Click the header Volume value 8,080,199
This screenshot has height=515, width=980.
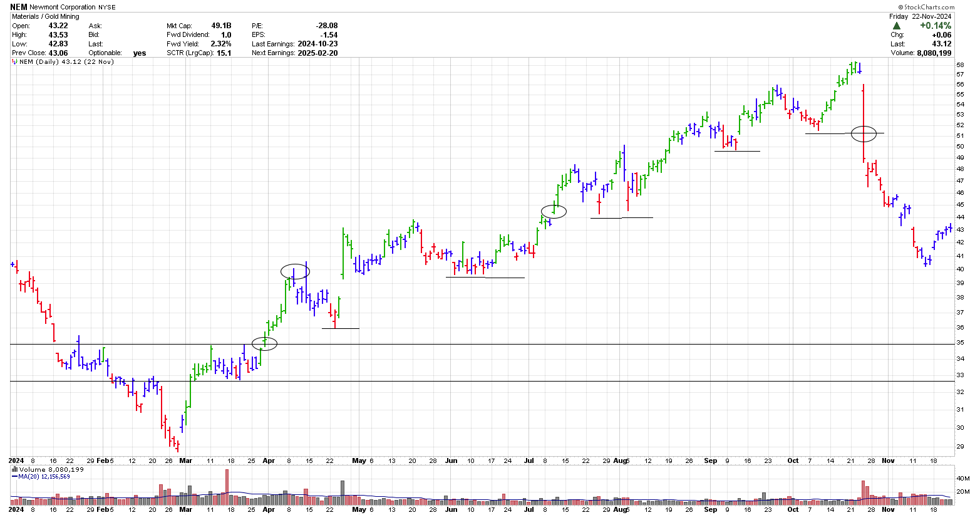tap(934, 53)
